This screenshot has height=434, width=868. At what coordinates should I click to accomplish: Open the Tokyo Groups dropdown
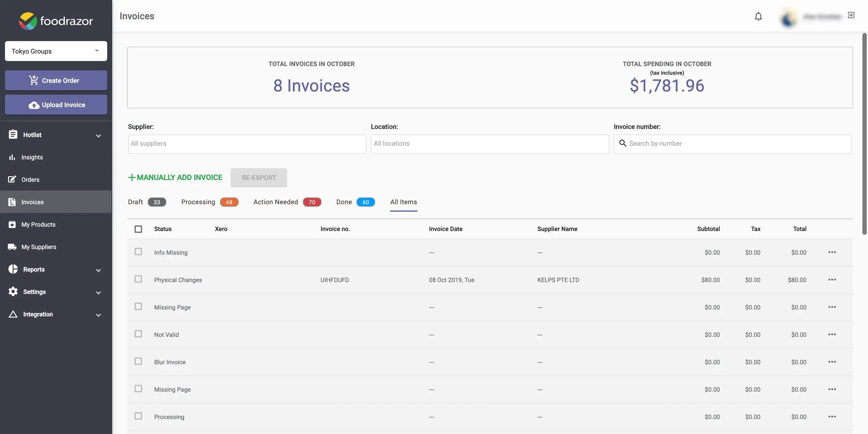56,51
